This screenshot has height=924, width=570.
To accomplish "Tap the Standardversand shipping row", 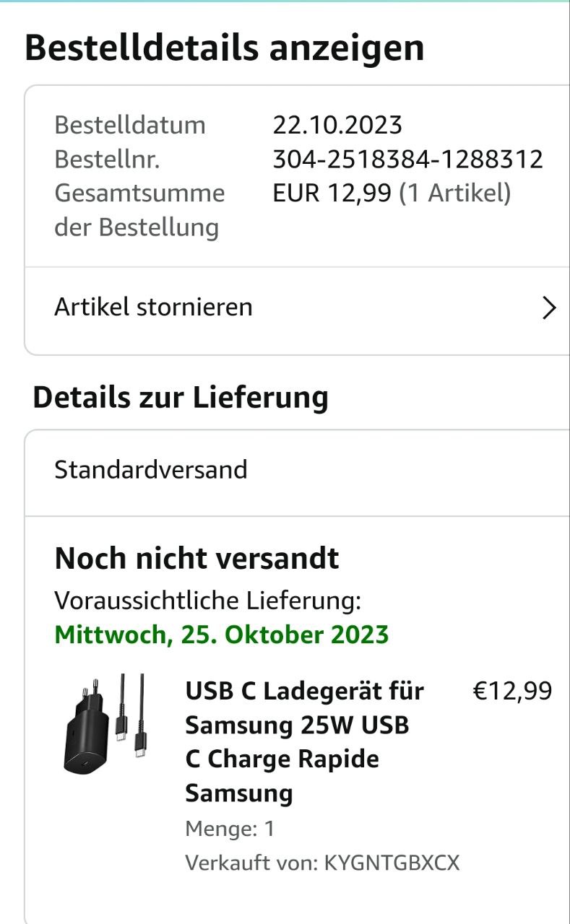I will point(151,470).
